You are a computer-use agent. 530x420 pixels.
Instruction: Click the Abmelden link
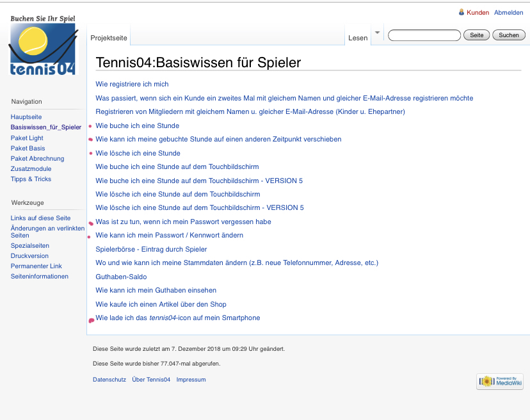point(508,13)
